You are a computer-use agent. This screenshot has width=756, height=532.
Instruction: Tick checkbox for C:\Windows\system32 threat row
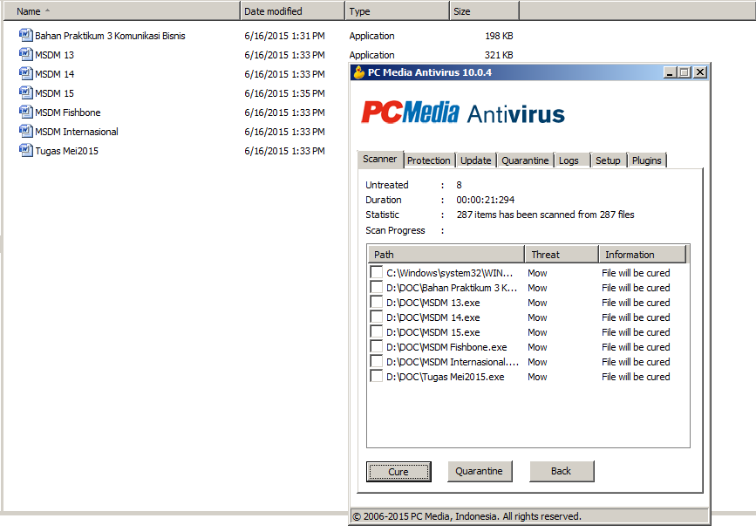click(376, 272)
